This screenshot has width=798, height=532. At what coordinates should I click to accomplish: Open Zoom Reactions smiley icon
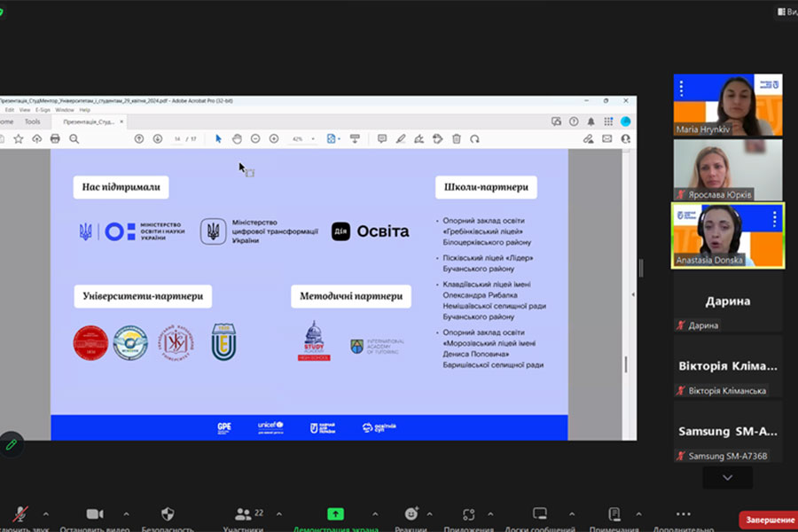[411, 514]
